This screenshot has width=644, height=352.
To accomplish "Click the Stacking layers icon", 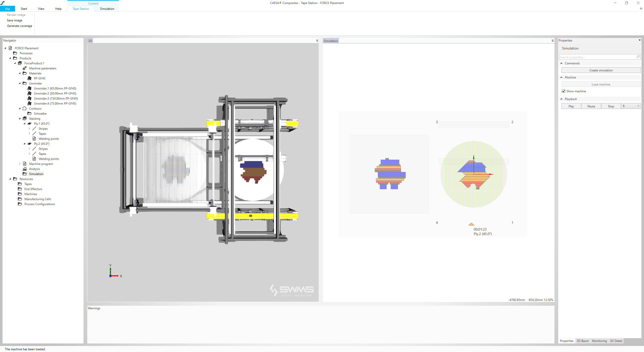I will pos(25,118).
